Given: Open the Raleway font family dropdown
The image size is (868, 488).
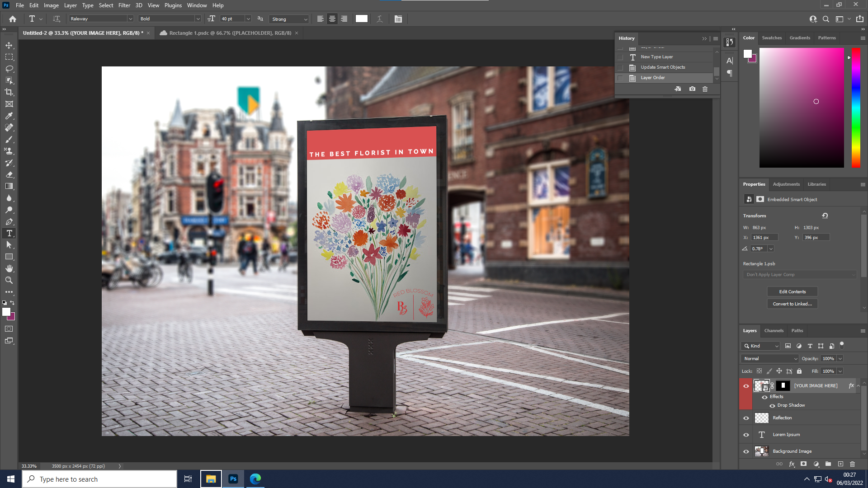Looking at the screenshot, I should pos(130,19).
